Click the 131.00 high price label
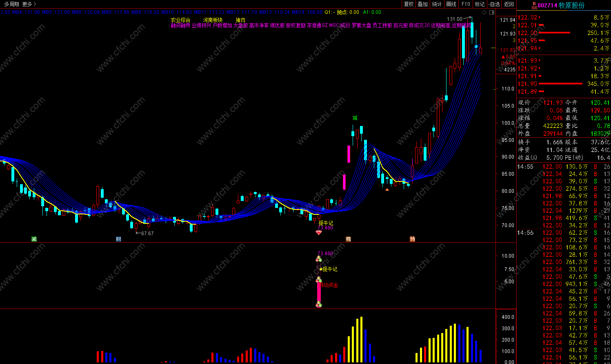This screenshot has width=611, height=364. coord(454,19)
